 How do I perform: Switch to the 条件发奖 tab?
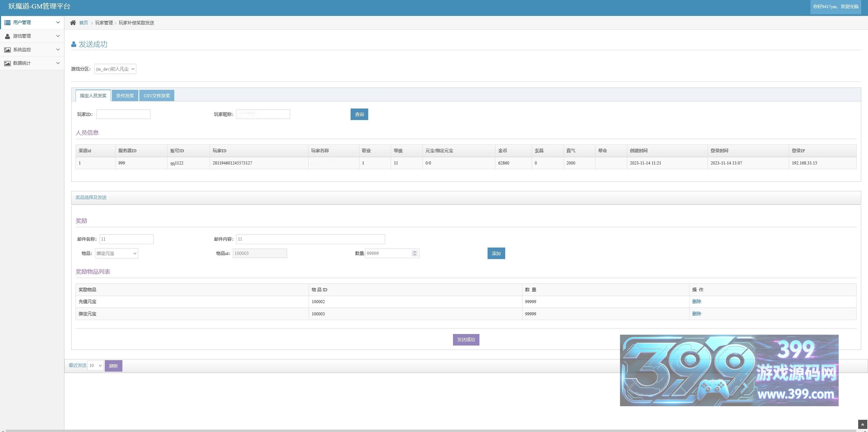pos(125,96)
